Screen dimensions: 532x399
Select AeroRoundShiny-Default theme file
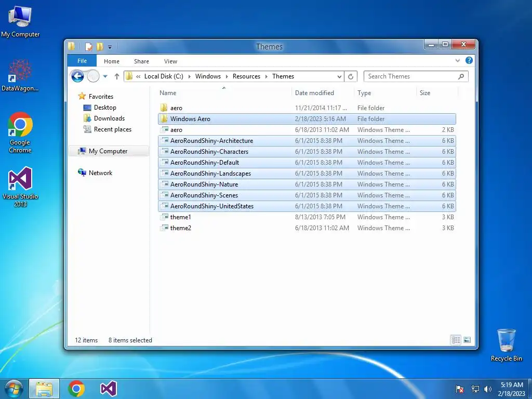point(307,162)
